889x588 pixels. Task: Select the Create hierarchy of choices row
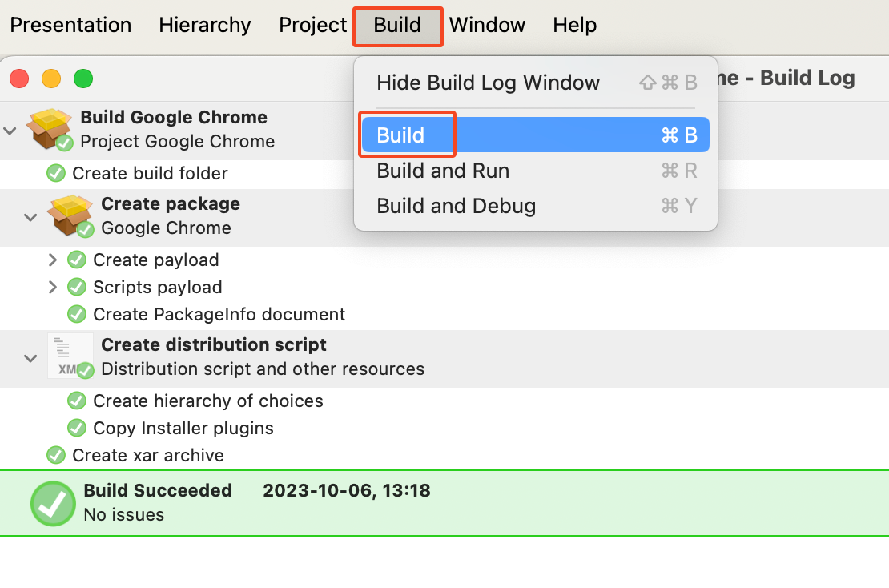tap(208, 401)
